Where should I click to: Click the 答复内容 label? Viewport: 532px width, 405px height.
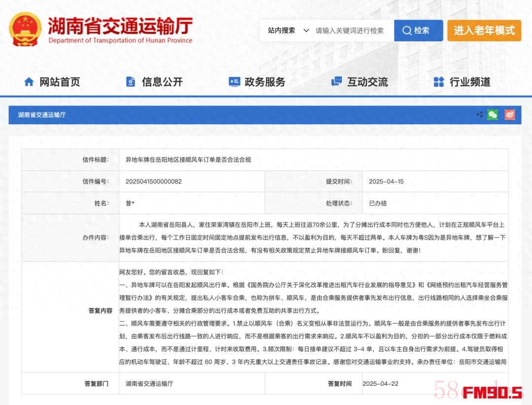click(100, 310)
